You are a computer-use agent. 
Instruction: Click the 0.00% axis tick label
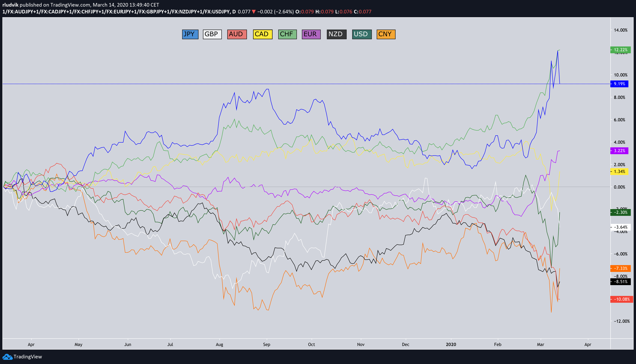(620, 187)
